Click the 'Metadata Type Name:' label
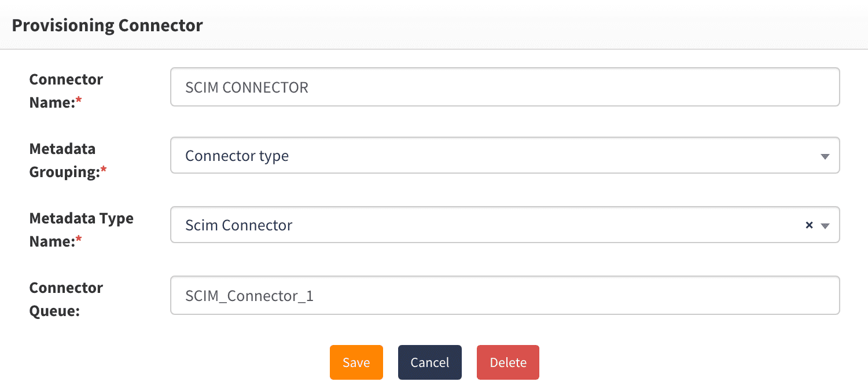The width and height of the screenshot is (868, 389). tap(81, 229)
